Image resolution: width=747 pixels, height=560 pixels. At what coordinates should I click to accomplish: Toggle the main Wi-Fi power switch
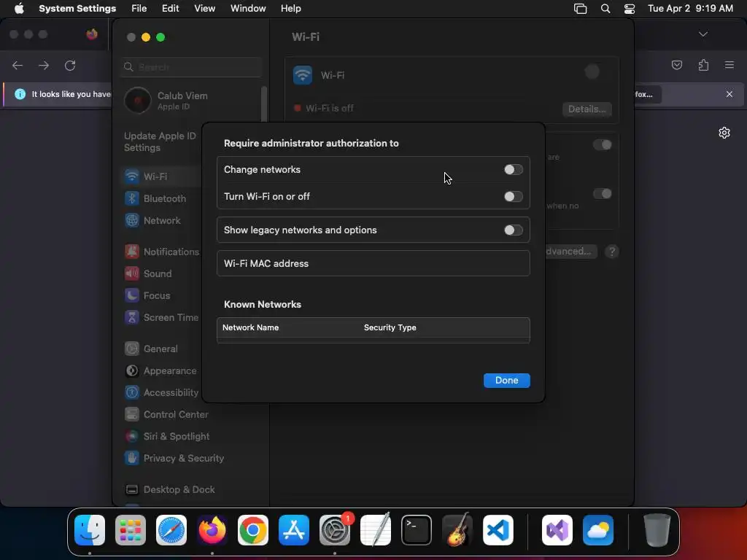[592, 72]
